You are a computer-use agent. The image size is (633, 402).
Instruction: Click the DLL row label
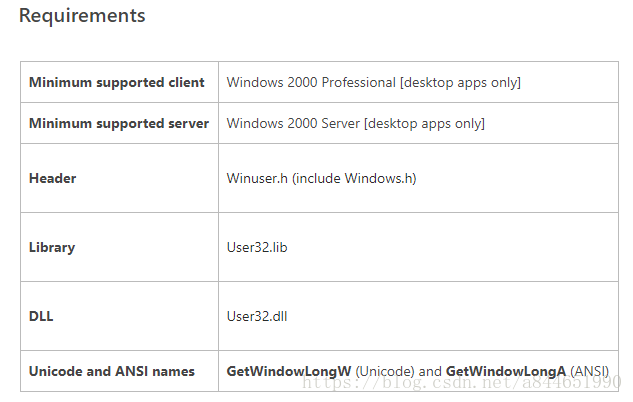pos(41,316)
